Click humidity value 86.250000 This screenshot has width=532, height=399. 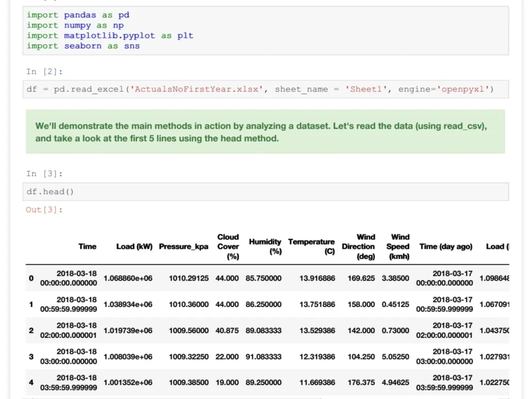(264, 304)
